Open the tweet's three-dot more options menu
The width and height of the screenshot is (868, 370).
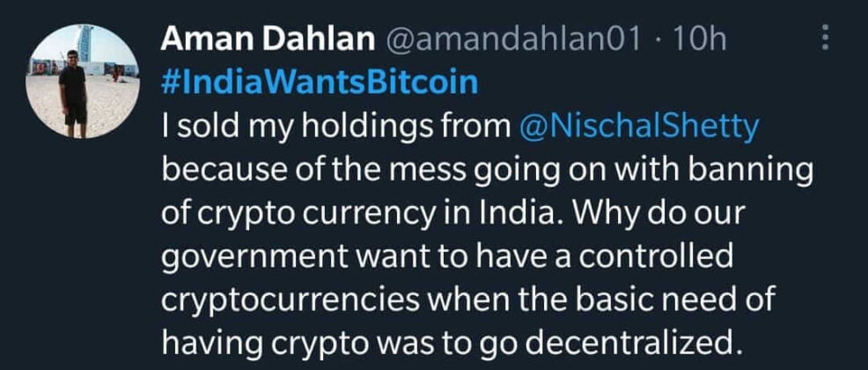pyautogui.click(x=825, y=37)
